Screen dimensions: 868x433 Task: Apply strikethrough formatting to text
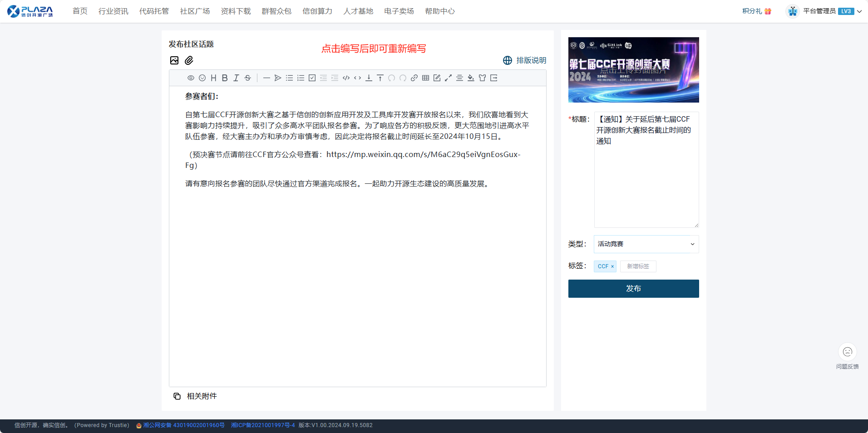coord(247,78)
